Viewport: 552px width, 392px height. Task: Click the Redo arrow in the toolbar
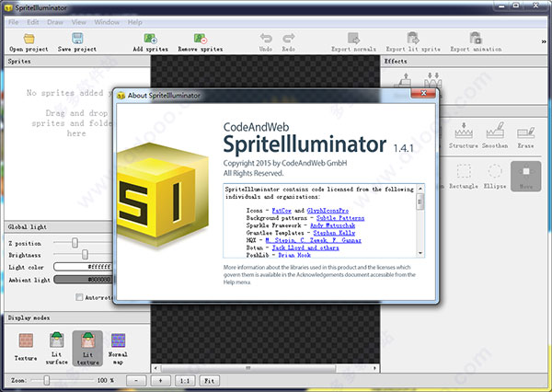coord(289,38)
